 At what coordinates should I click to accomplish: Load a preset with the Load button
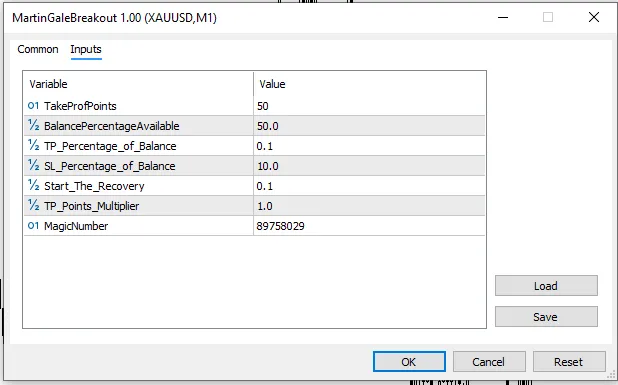tap(546, 286)
